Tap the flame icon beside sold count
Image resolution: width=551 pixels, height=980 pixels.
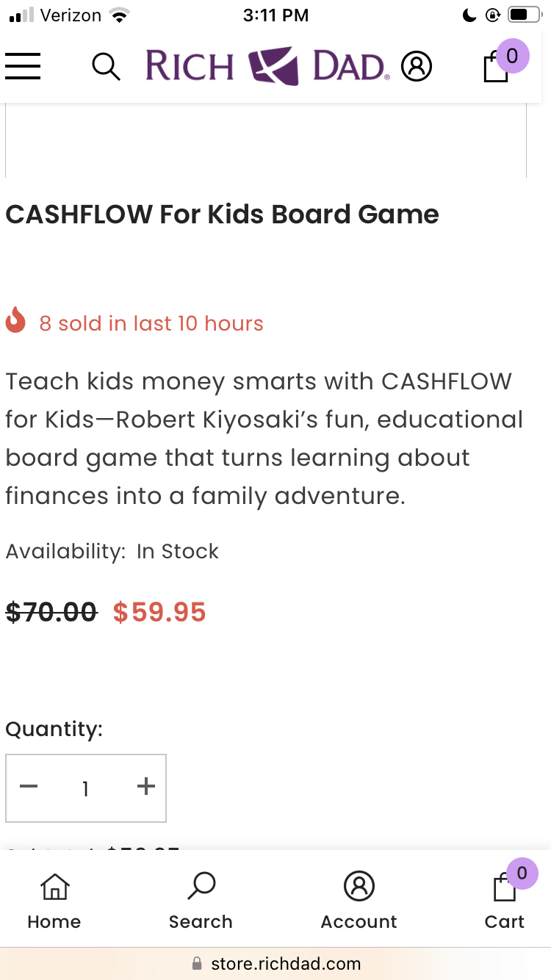click(x=15, y=321)
